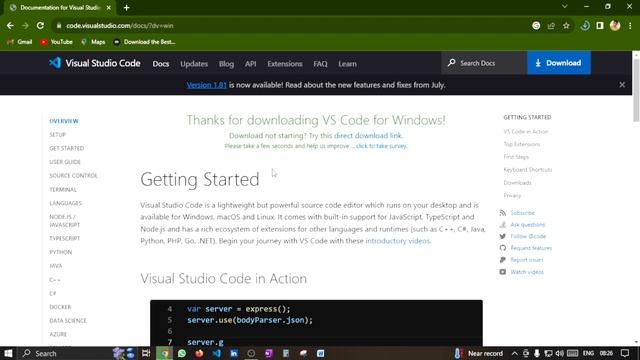The height and width of the screenshot is (360, 640).
Task: Open the Blog menu item
Action: 226,64
